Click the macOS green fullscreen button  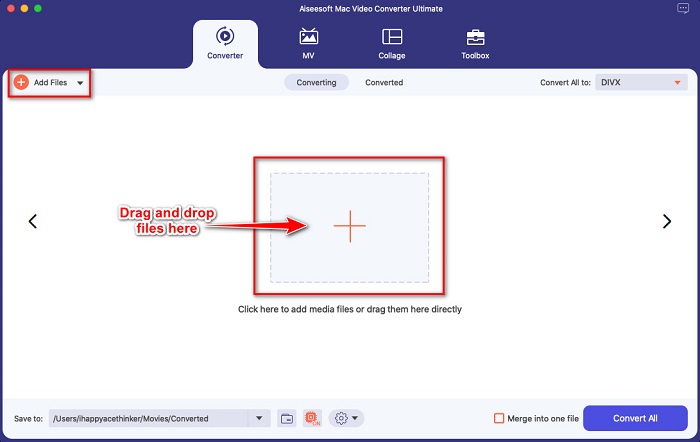(38, 8)
